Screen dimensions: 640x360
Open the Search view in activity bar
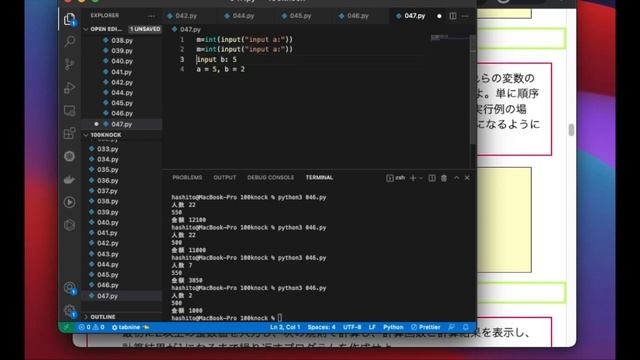point(70,41)
